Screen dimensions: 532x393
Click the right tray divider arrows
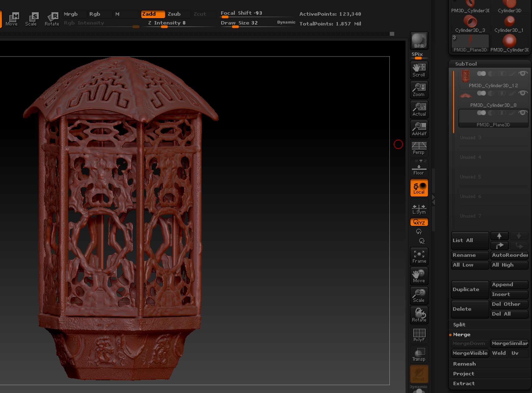tap(433, 200)
